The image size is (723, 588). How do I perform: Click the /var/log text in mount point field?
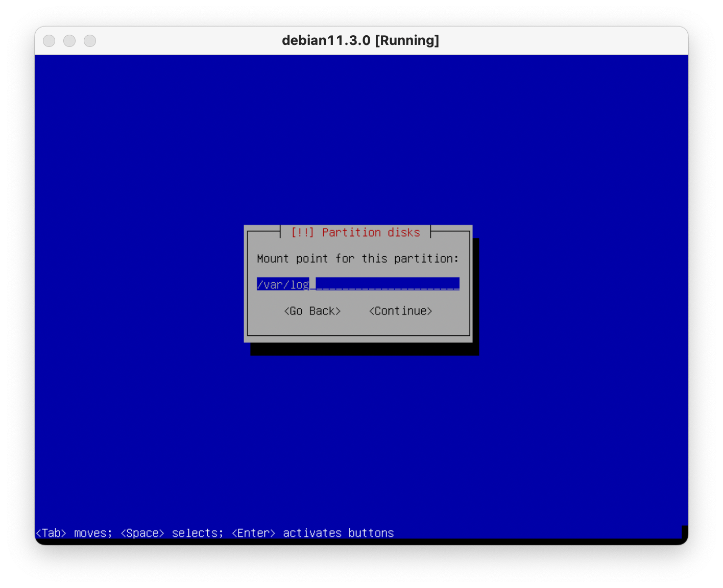(x=282, y=284)
